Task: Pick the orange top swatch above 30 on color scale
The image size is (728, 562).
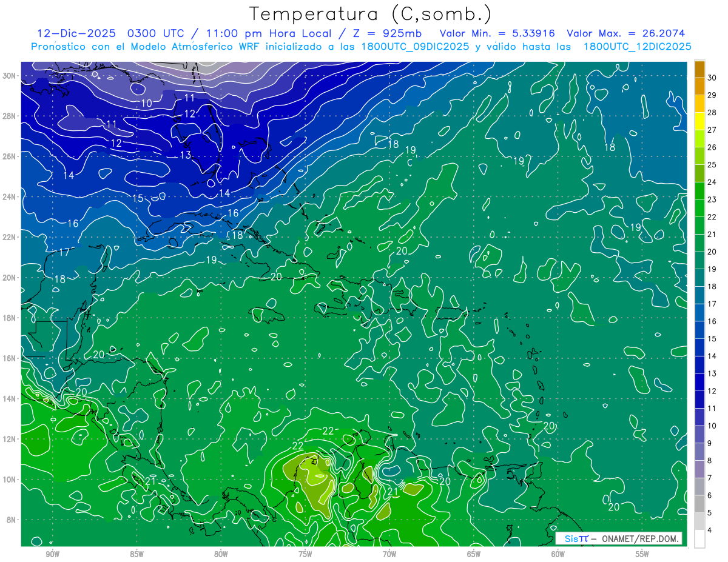Action: (699, 69)
